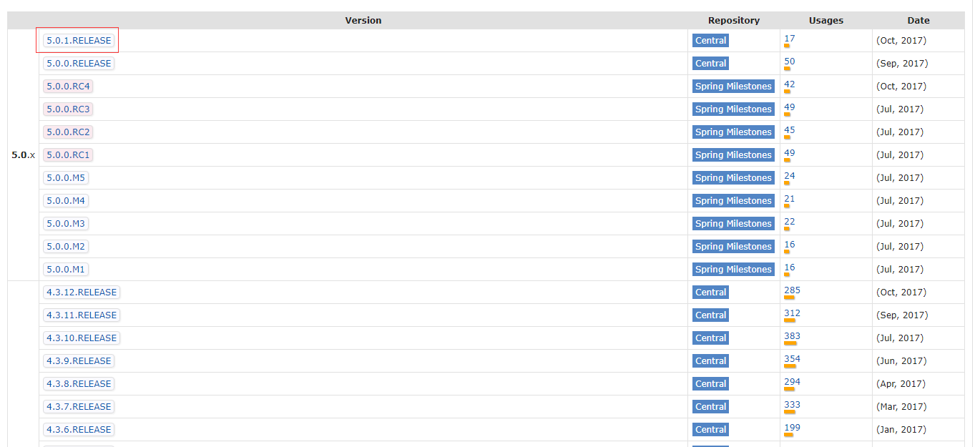The width and height of the screenshot is (980, 447).
Task: Open version 5.0.0.RC1 page
Action: [x=68, y=155]
